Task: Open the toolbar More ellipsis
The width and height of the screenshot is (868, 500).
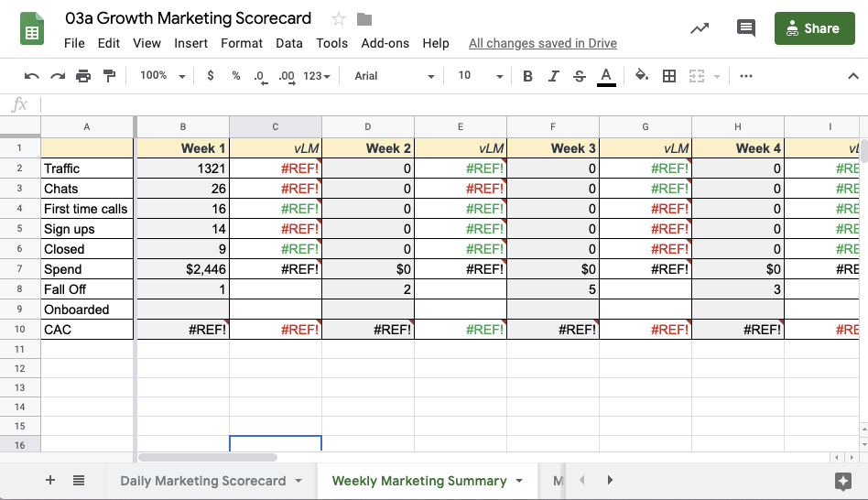Action: (745, 76)
